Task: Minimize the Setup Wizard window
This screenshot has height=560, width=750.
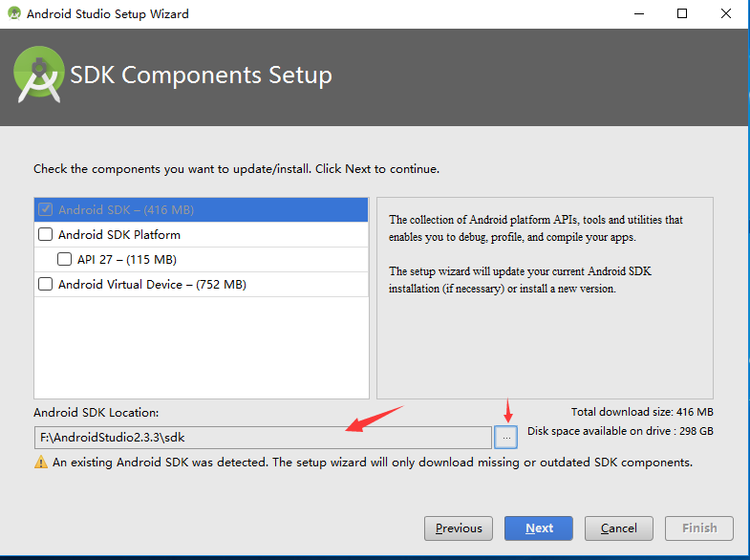Action: [639, 13]
